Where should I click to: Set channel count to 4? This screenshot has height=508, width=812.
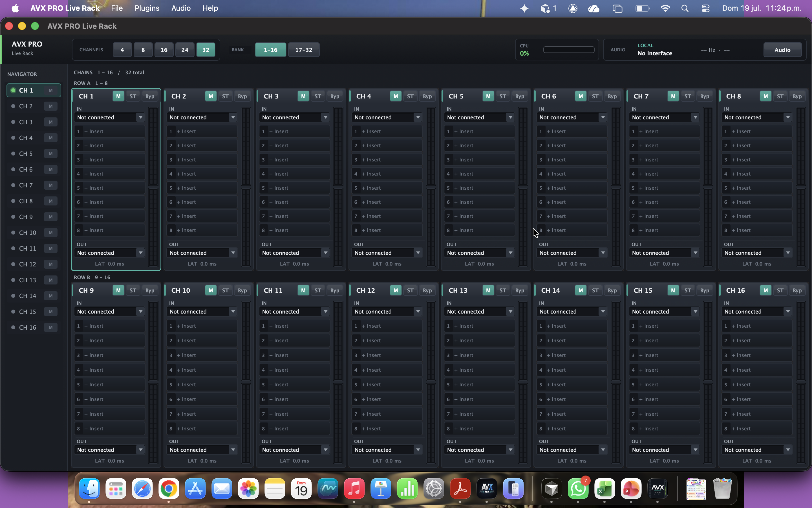[122, 50]
